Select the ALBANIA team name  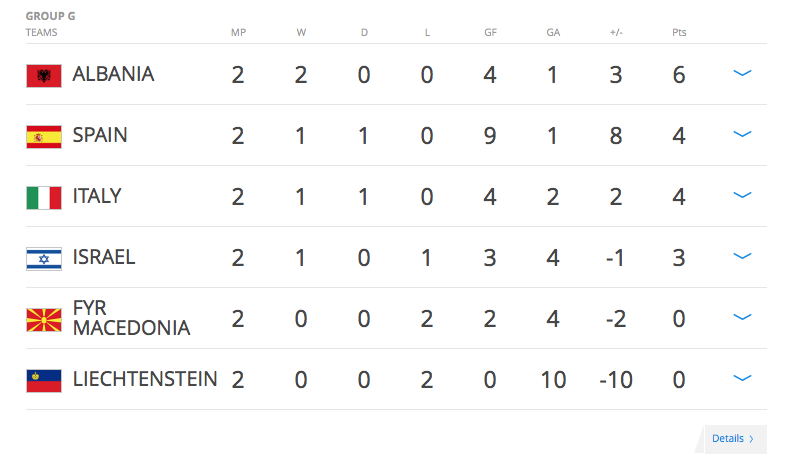113,74
